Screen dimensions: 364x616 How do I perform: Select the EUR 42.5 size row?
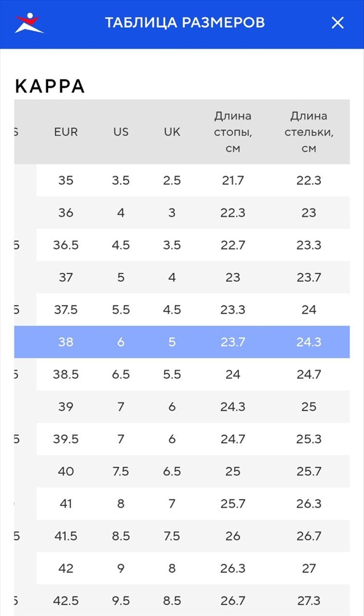click(182, 600)
